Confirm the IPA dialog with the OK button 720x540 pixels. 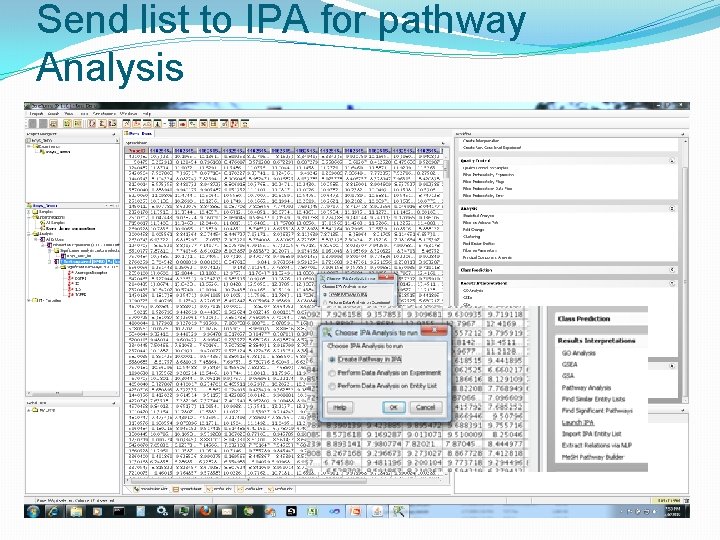tap(394, 407)
